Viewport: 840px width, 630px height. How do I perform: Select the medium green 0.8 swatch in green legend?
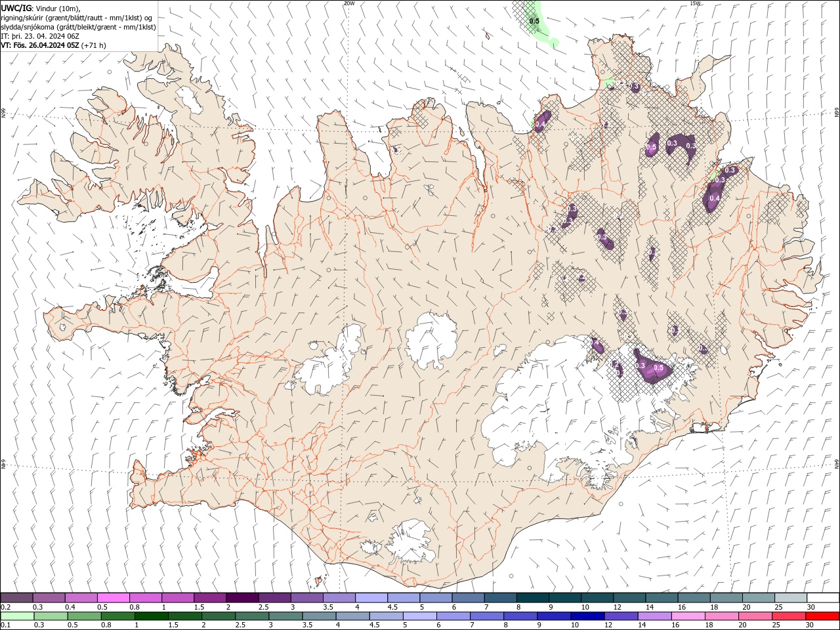tap(117, 616)
